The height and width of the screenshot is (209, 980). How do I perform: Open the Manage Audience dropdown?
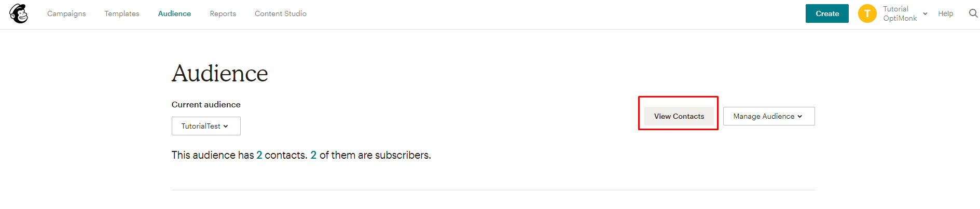click(x=769, y=116)
